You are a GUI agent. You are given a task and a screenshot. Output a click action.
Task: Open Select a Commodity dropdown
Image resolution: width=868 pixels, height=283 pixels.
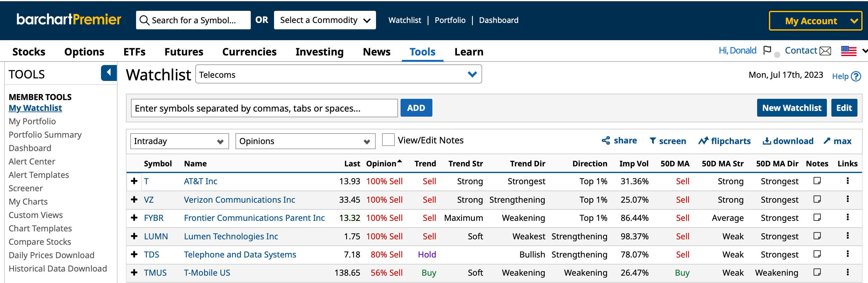tap(324, 20)
